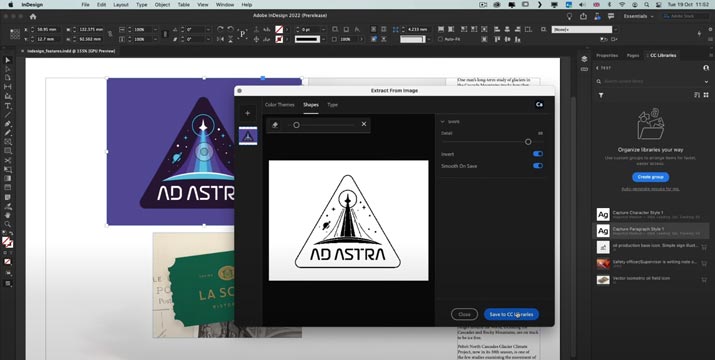
Task: Click rotate 90° counter-clockwise icon
Action: (x=231, y=29)
